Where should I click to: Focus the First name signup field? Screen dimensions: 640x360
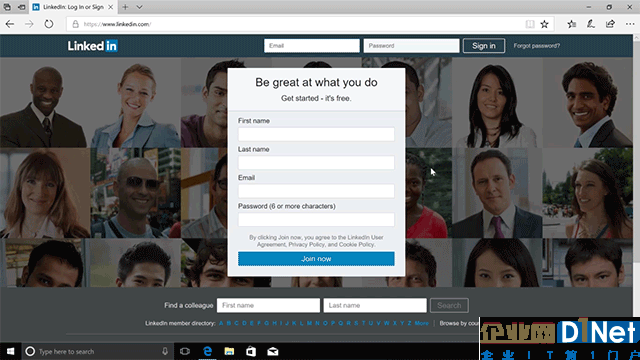coord(316,134)
